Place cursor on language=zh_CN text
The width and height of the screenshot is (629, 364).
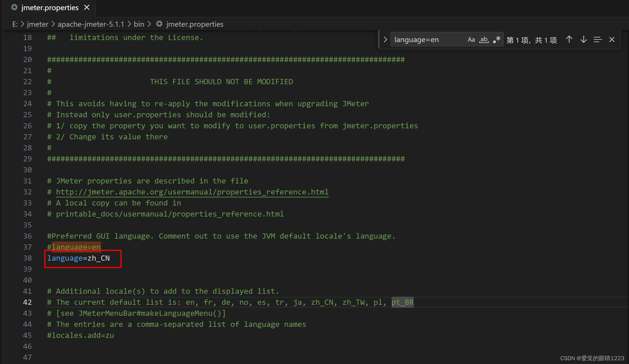point(78,258)
